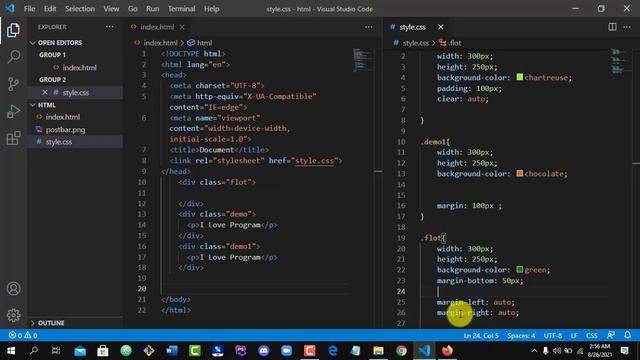Open the Explorer view in activity bar

pyautogui.click(x=13, y=30)
